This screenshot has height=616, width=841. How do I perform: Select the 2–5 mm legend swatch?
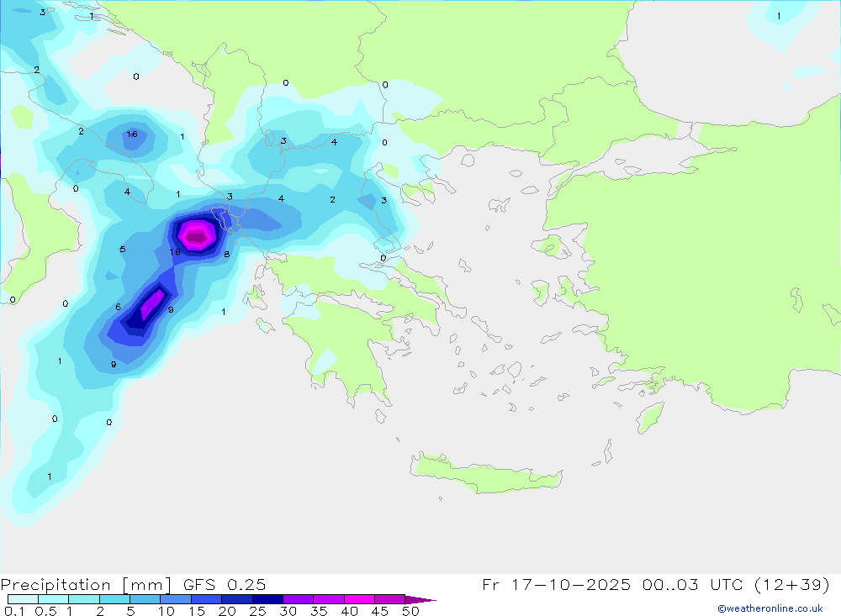pyautogui.click(x=114, y=599)
